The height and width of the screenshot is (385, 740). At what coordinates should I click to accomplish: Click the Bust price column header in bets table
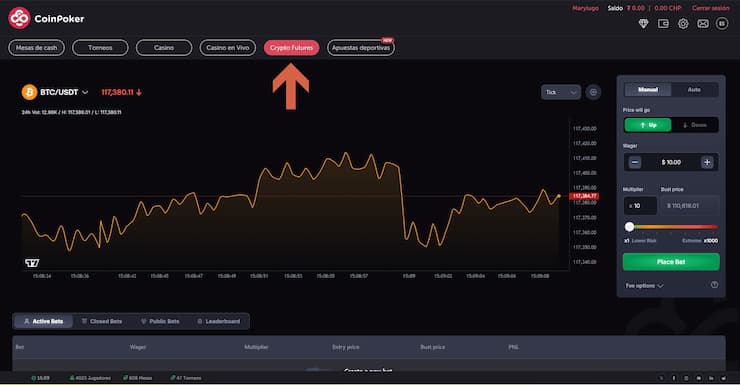coord(432,347)
